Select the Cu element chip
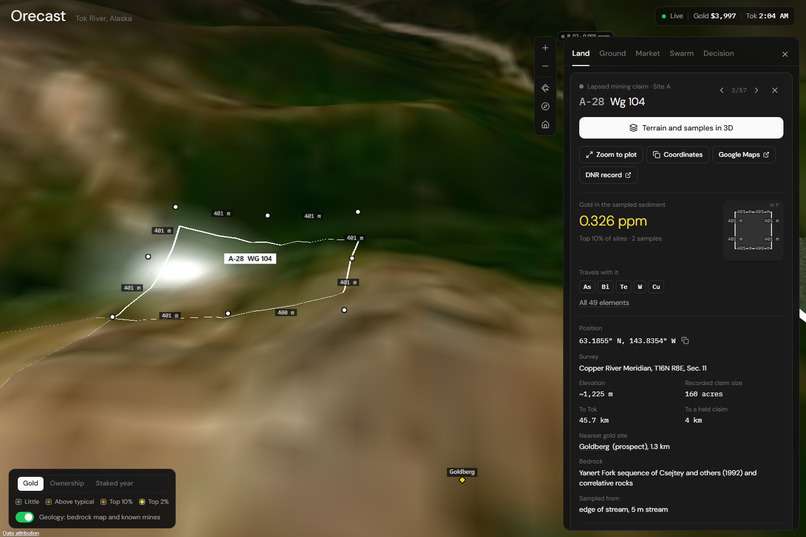806x537 pixels. 656,287
